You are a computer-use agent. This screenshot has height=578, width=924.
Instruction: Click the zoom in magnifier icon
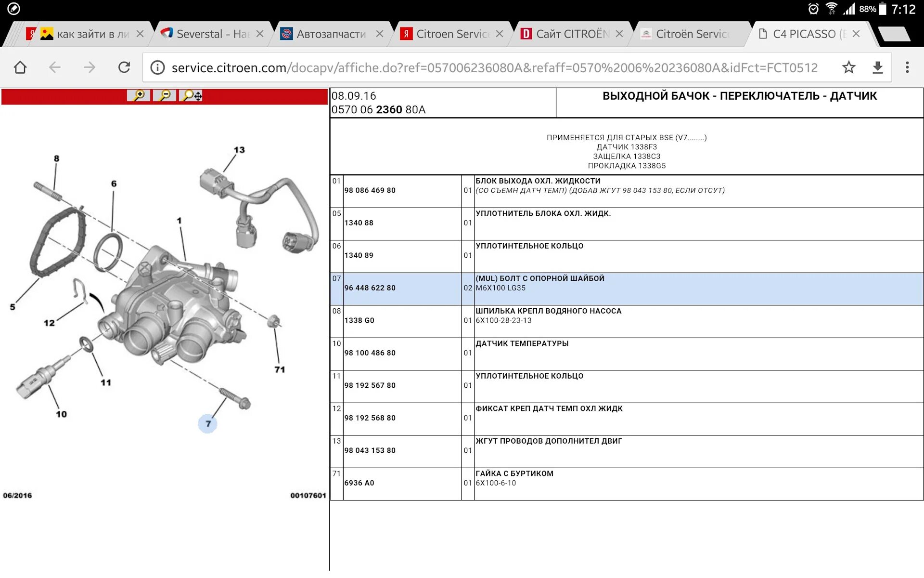[x=139, y=95]
